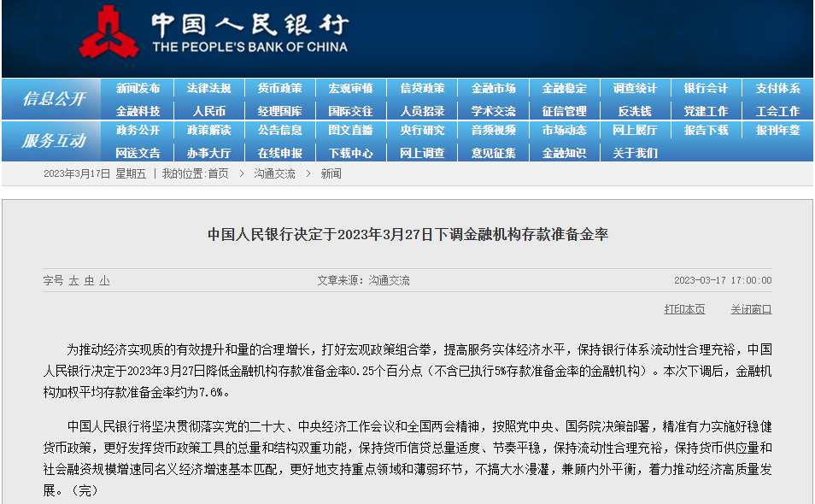Go to 工会工作 page
The height and width of the screenshot is (504, 815).
point(777,111)
